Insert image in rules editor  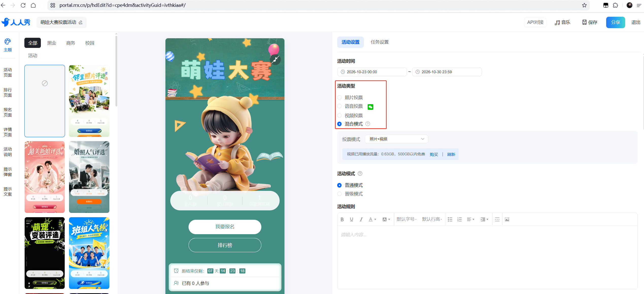click(507, 219)
